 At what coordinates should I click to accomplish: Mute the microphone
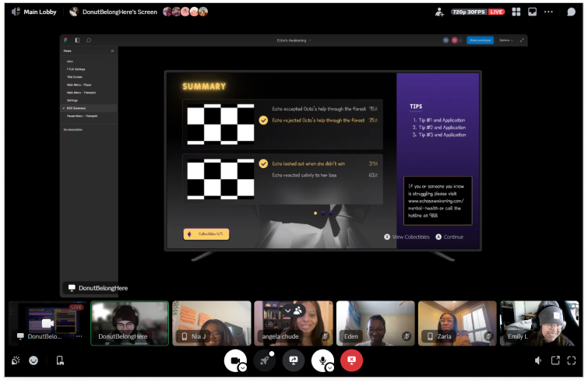322,360
